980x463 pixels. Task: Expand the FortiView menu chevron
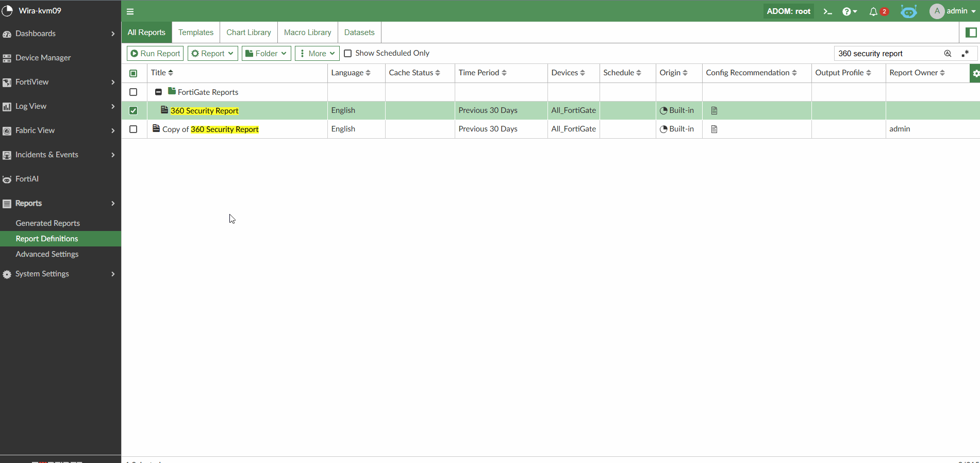[113, 82]
